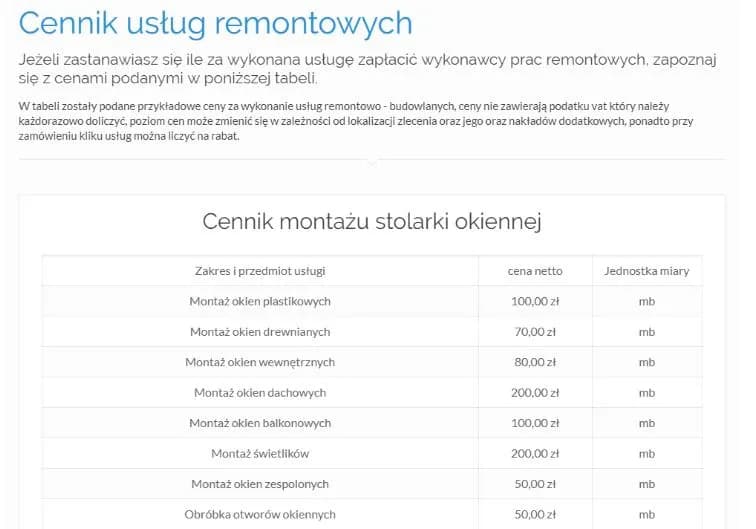Click the "Zakres i przedmiot usługi" column header
This screenshot has width=756, height=529.
click(260, 270)
